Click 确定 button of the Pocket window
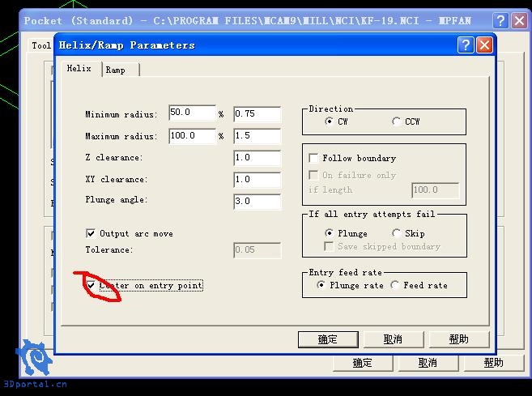532x396 pixels. coord(363,363)
